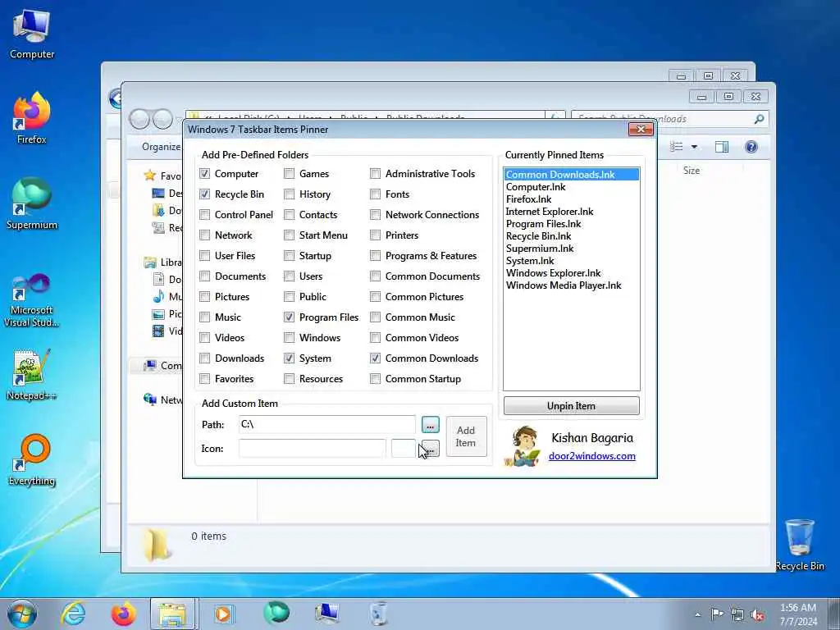Click the Explorer search magnifier icon
Viewport: 840px width, 630px height.
tap(759, 119)
